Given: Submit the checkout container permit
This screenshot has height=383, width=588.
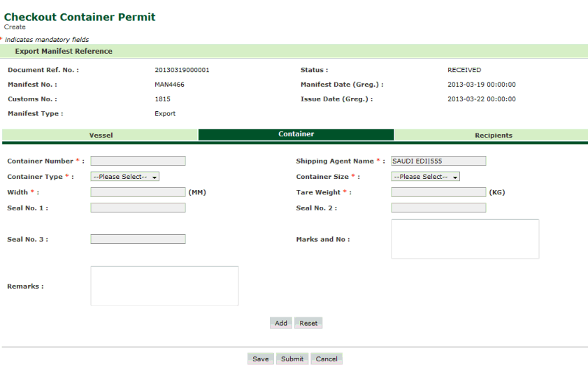Looking at the screenshot, I should [292, 359].
